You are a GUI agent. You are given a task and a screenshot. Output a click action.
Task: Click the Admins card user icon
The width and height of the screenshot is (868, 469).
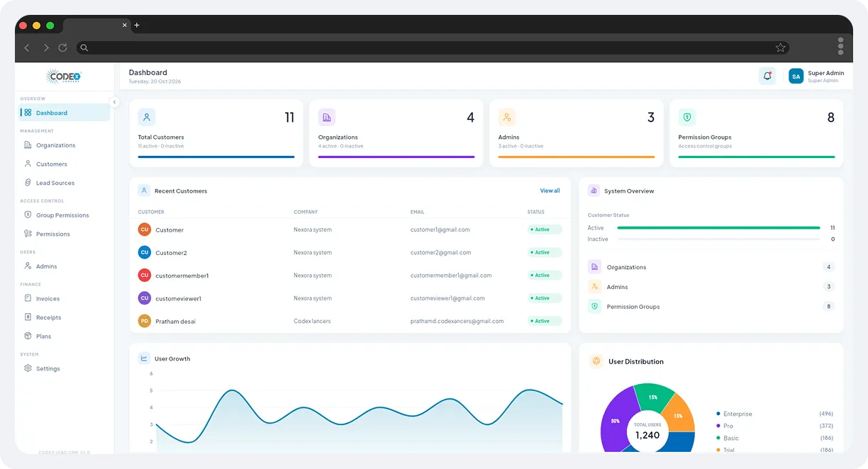pyautogui.click(x=506, y=117)
